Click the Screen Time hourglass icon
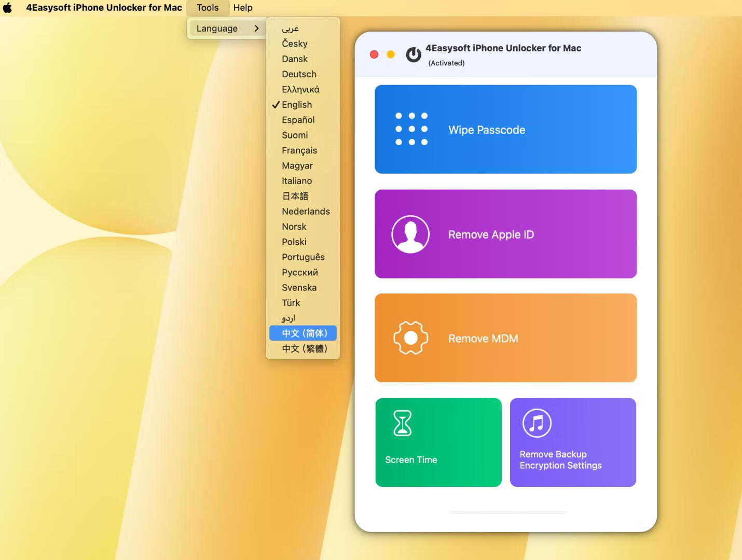 [403, 423]
